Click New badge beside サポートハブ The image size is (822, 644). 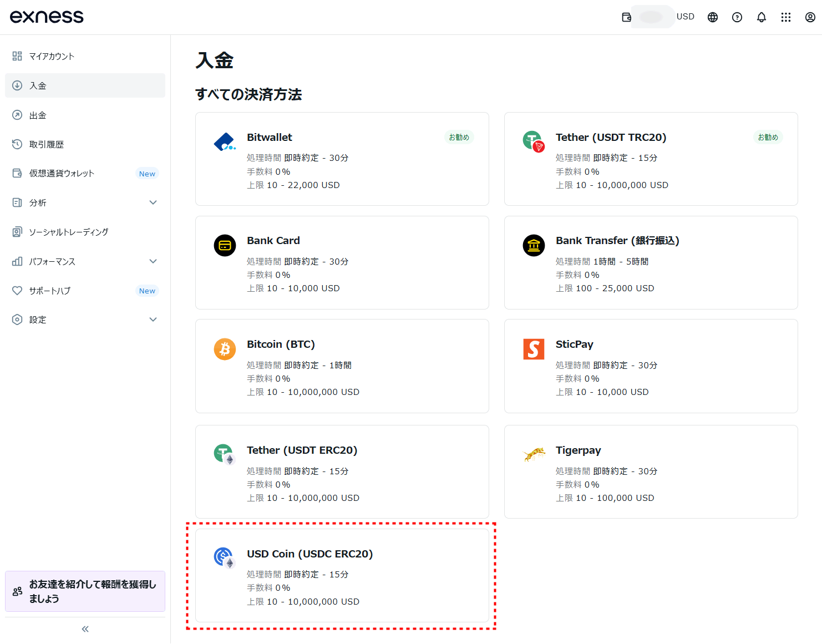[147, 291]
